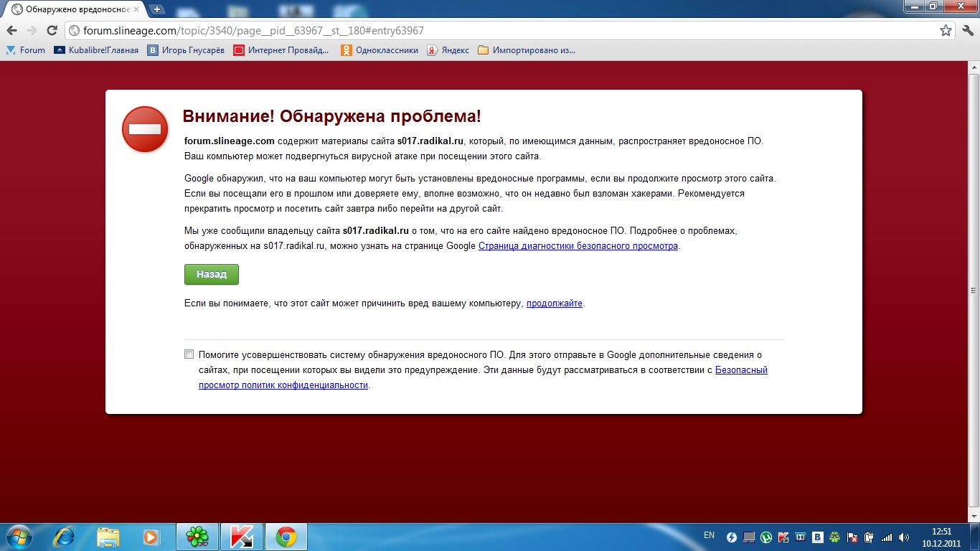Open Kaspersky window from the taskbar

click(242, 537)
